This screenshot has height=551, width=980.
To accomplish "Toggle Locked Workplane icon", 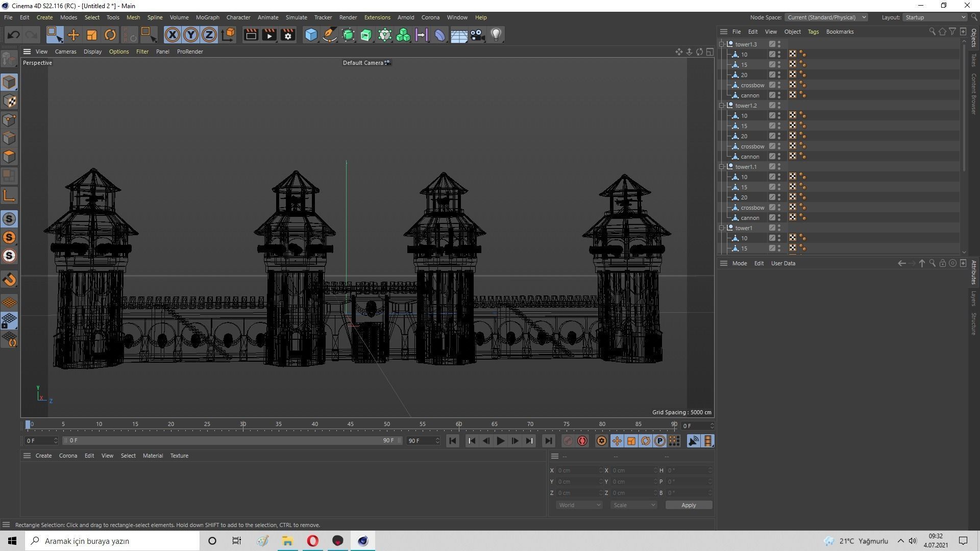I will click(x=9, y=321).
